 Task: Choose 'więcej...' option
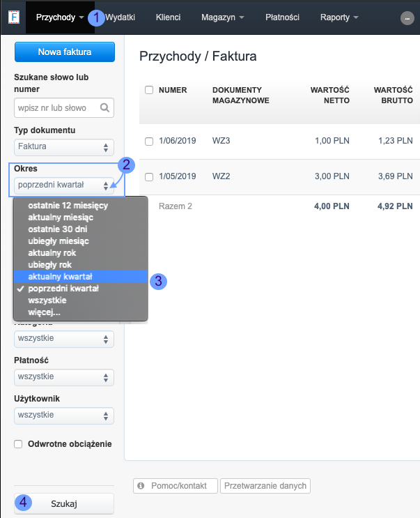(x=81, y=312)
